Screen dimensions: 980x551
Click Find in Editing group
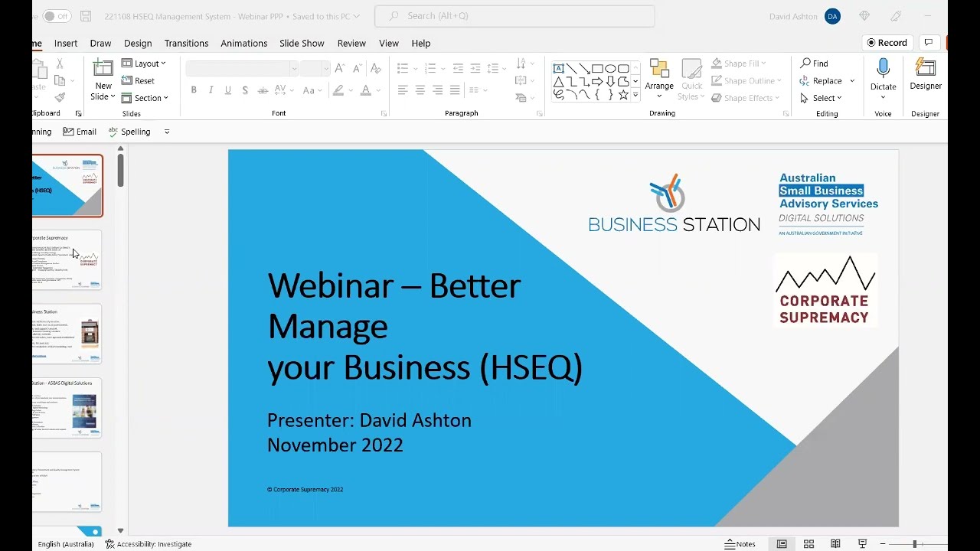click(814, 64)
